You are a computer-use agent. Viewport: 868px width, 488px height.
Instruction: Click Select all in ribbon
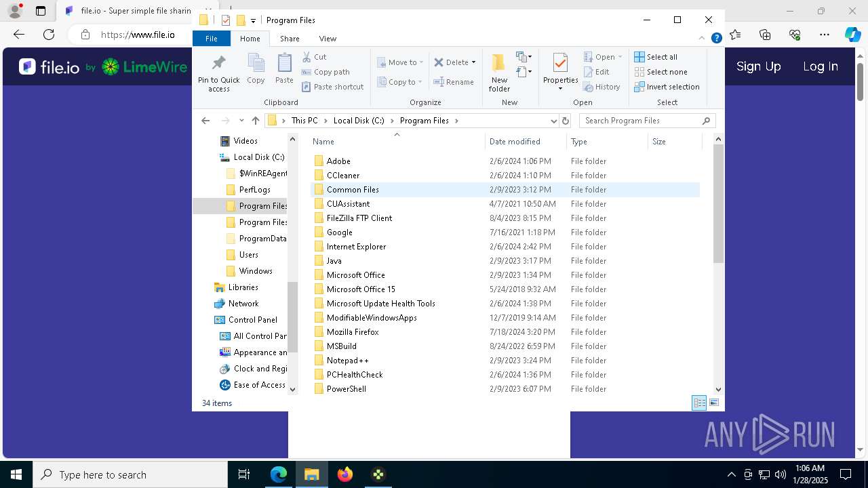pos(656,57)
